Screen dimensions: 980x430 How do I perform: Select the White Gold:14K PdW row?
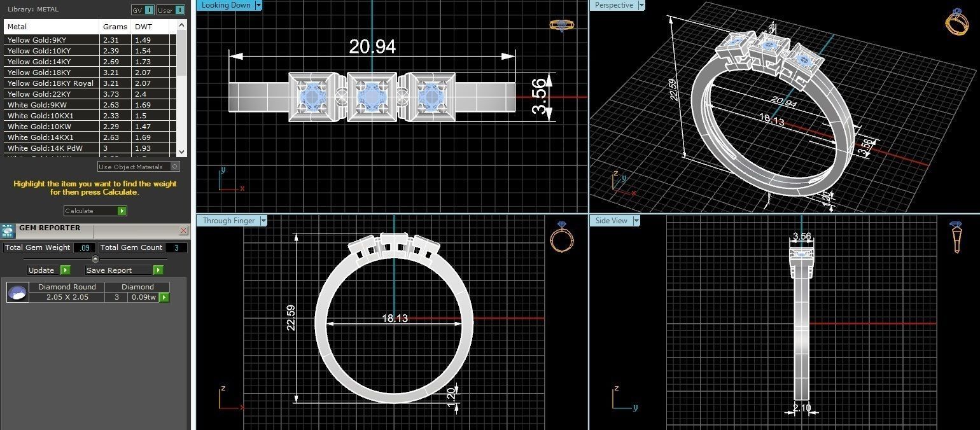point(89,148)
